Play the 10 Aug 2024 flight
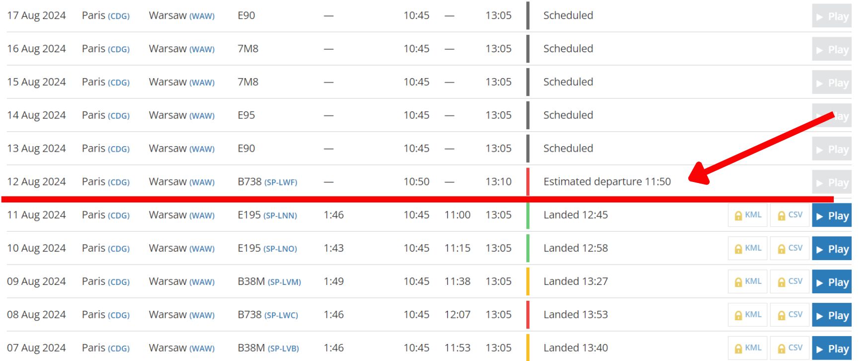This screenshot has width=868, height=361. pos(832,249)
